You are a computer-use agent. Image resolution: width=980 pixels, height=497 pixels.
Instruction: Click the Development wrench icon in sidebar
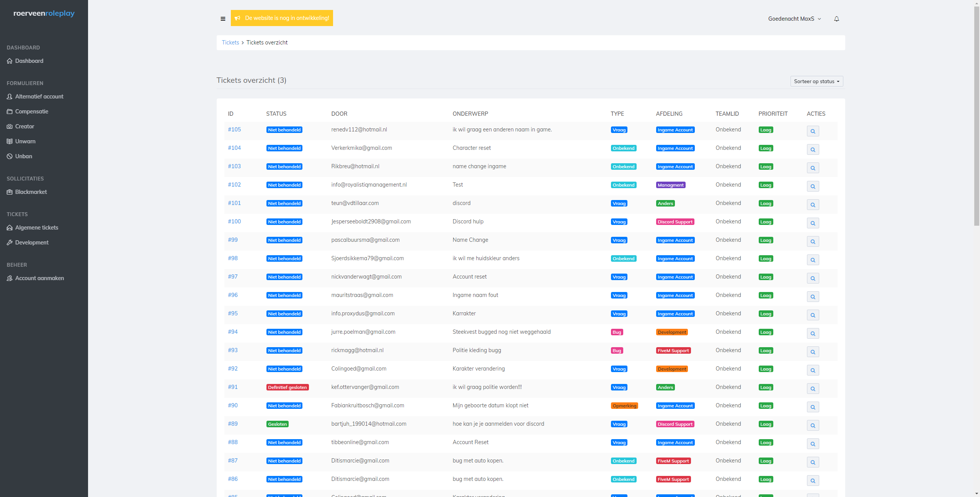point(10,243)
